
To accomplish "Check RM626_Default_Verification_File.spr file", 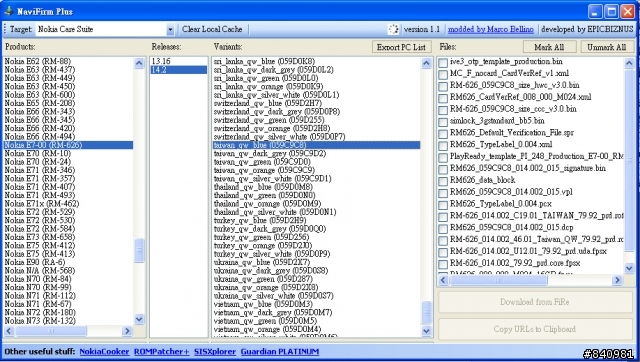I will point(443,134).
